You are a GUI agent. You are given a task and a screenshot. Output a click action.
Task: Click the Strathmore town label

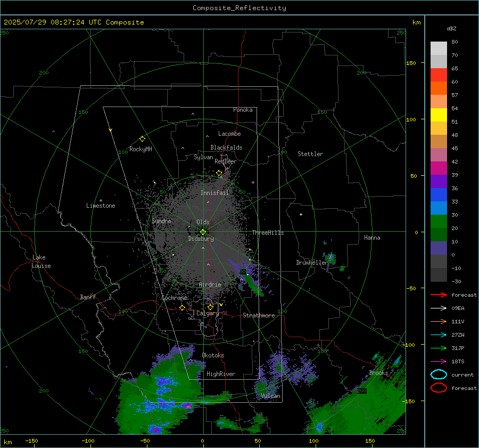[259, 315]
